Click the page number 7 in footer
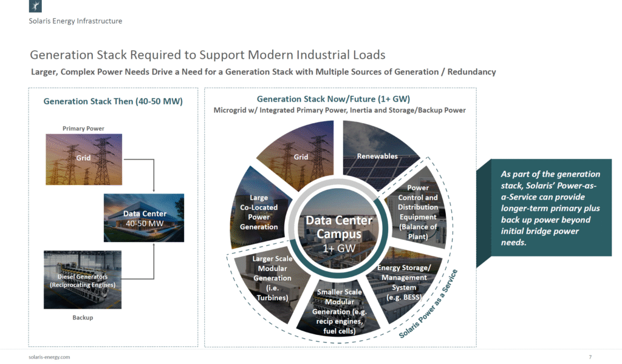This screenshot has width=622, height=364. (590, 357)
